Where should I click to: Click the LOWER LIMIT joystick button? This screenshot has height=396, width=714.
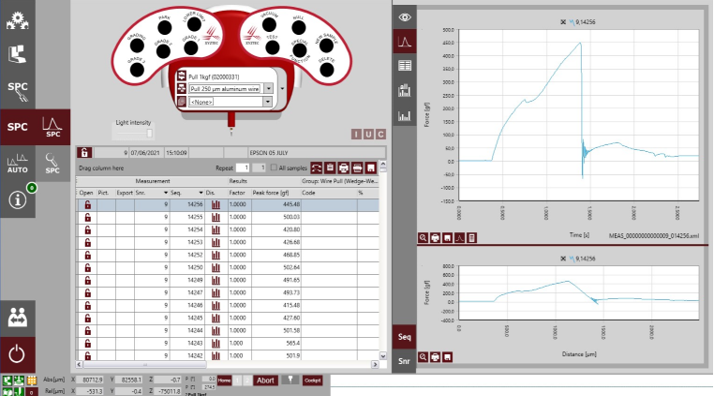coord(194,24)
